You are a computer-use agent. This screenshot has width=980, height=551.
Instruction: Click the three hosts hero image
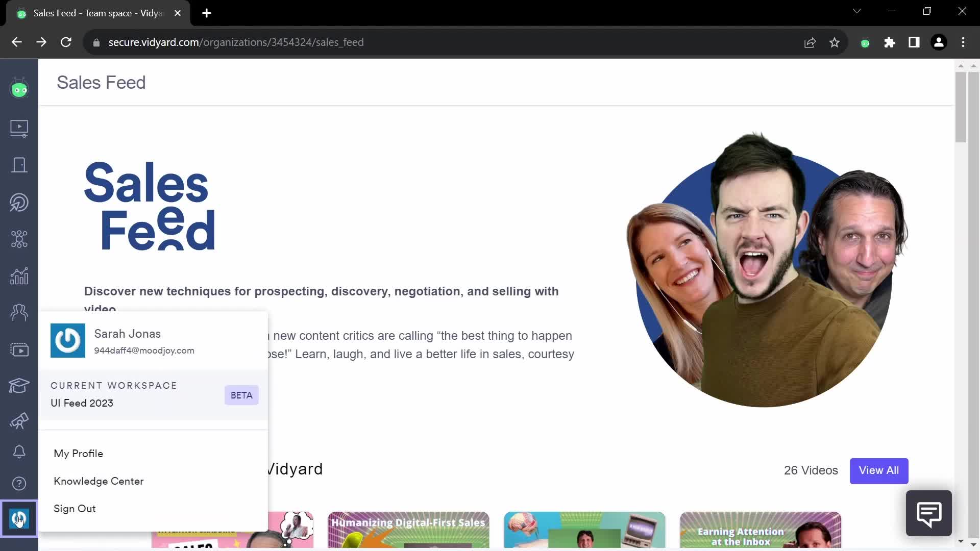pos(767,270)
